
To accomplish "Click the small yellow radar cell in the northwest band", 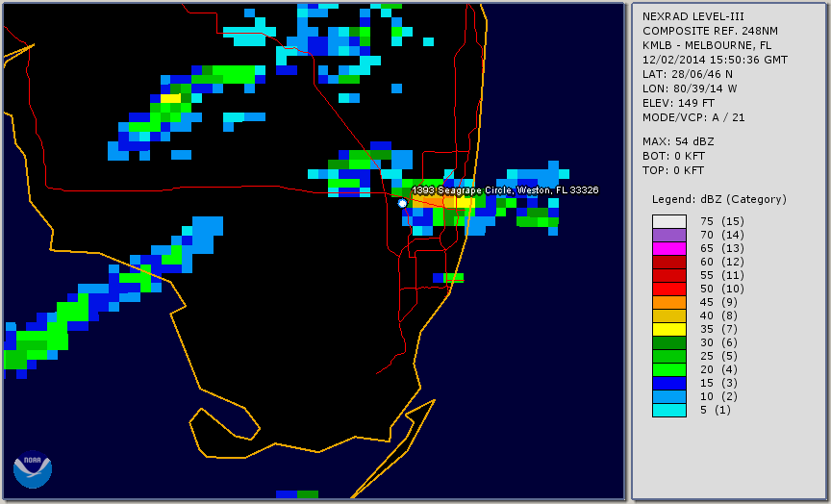I will click(170, 98).
